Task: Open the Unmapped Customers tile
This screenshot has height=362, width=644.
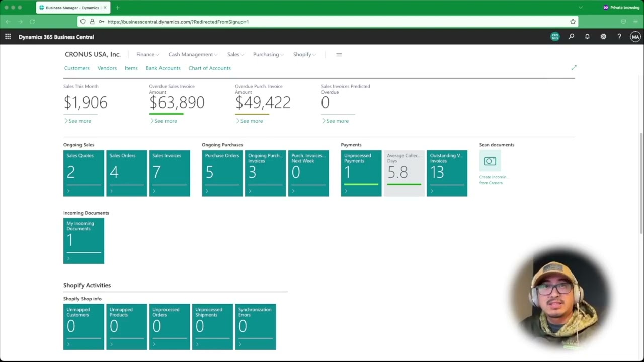Action: pos(84,327)
